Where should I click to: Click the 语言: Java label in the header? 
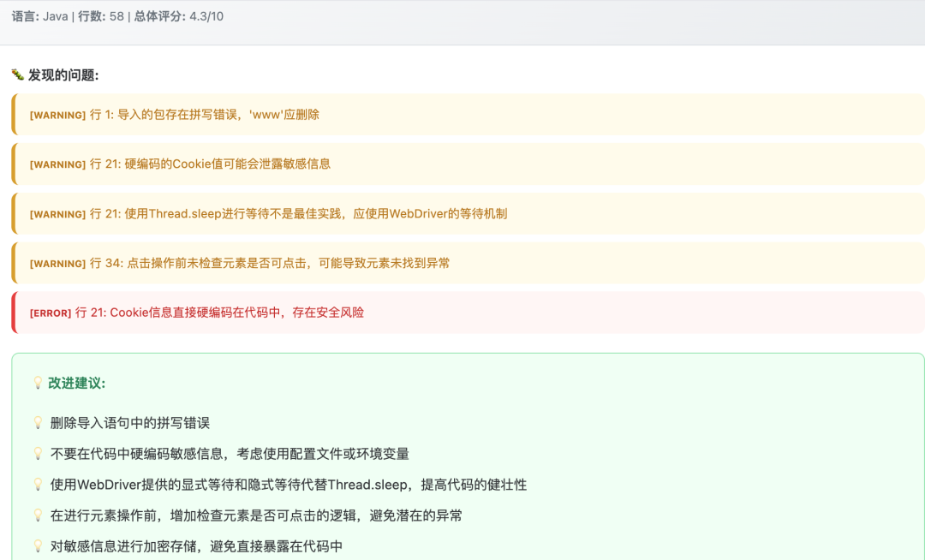(41, 15)
